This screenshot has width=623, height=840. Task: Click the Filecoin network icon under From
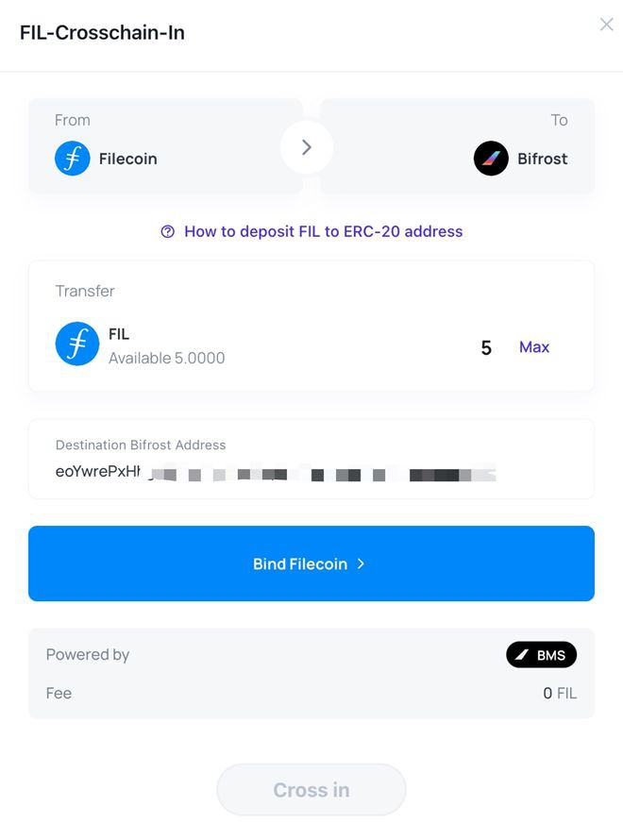[73, 158]
